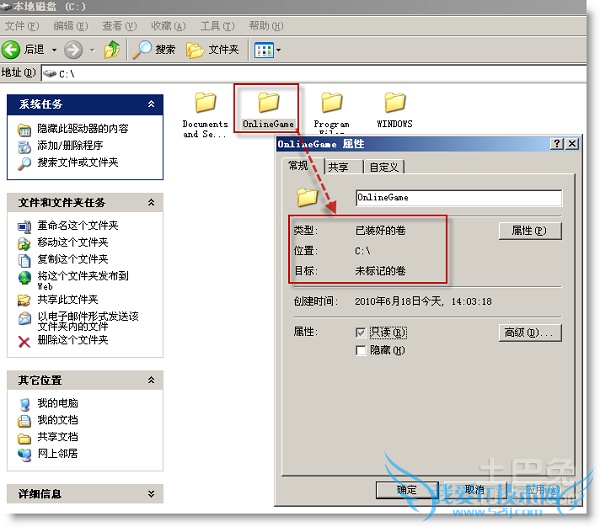Screen dimensions: 600x527
Task: Open the 工具 menu
Action: point(217,26)
